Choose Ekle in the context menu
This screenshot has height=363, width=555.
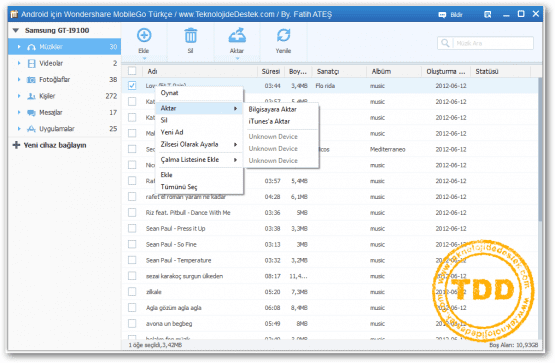click(199, 175)
